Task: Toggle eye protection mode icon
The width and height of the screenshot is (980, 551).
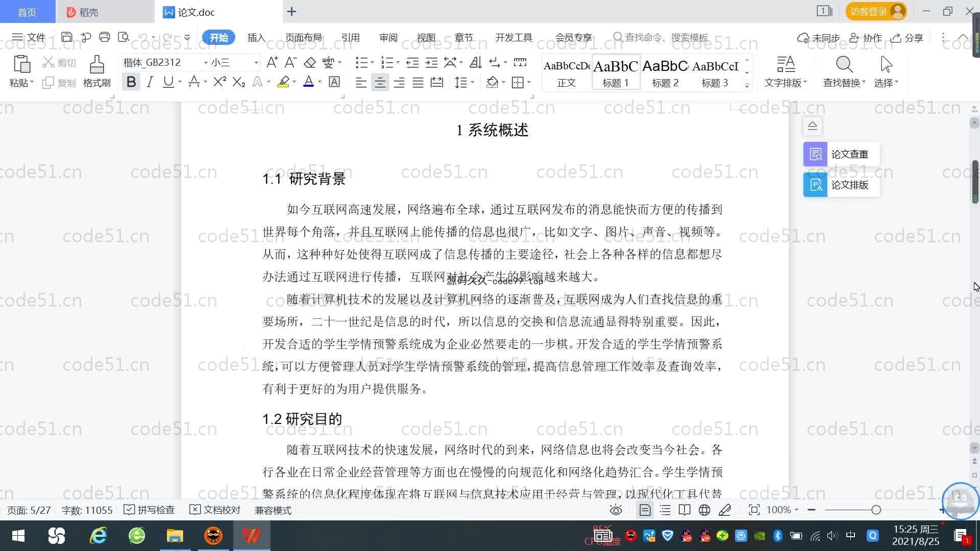Action: click(x=616, y=510)
